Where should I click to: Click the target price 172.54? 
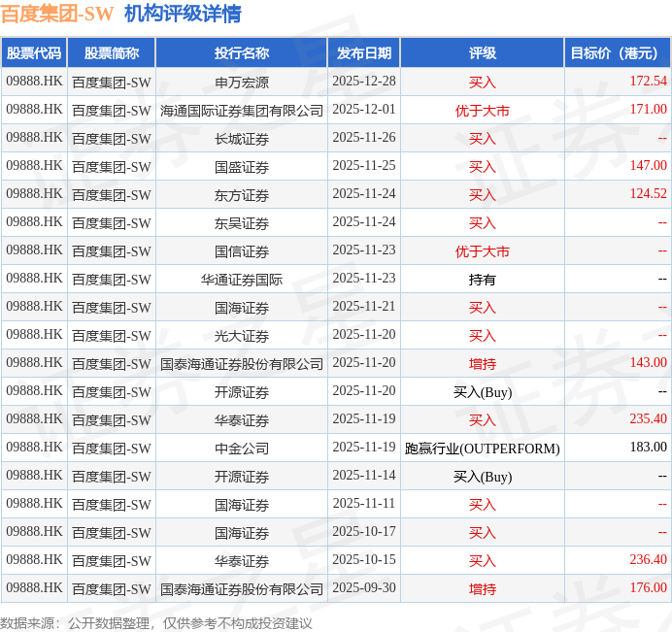[x=648, y=81]
